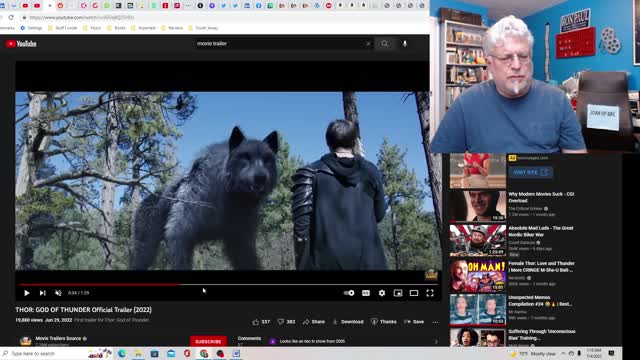Open 'Suffering Through Unconscious Bias Training' video

542,335
